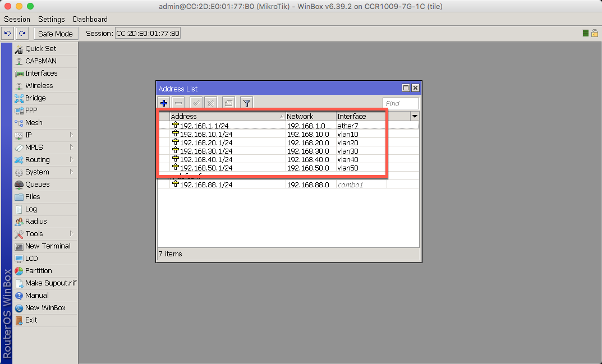Add a new address with plus button
Image resolution: width=602 pixels, height=364 pixels.
point(164,103)
